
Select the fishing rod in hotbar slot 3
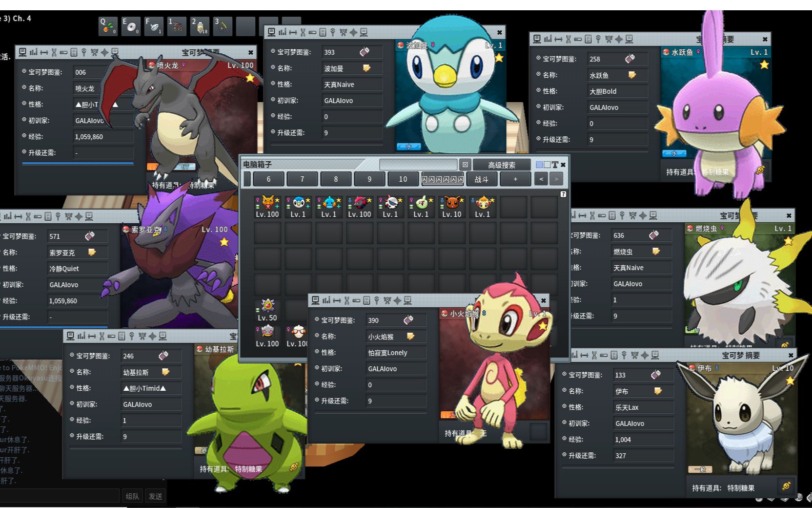pos(223,26)
